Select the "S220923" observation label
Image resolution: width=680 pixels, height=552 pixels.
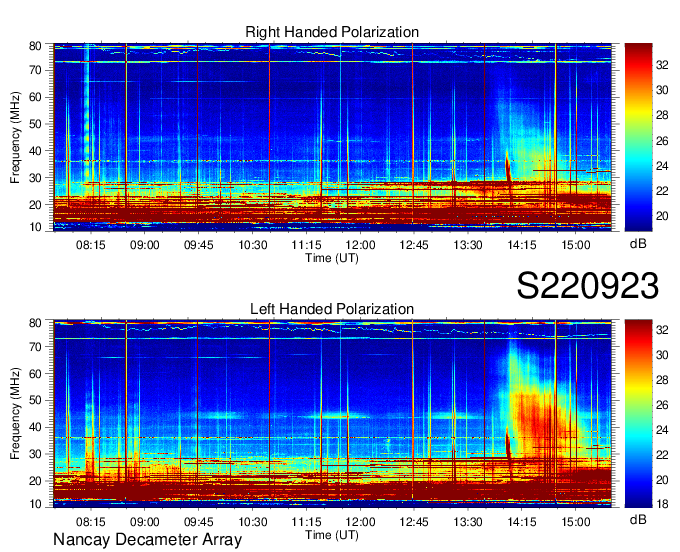[x=588, y=286]
